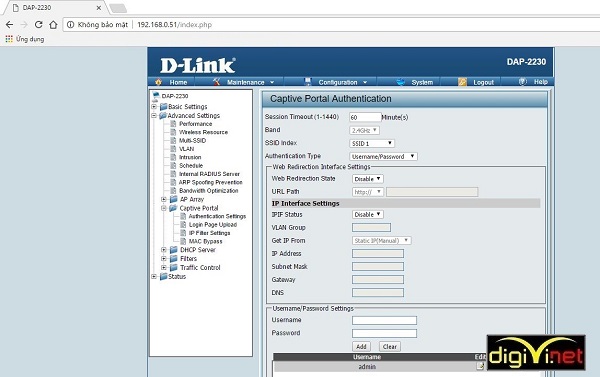This screenshot has height=377, width=600.
Task: Open the IPIF Status dropdown
Action: [x=367, y=214]
